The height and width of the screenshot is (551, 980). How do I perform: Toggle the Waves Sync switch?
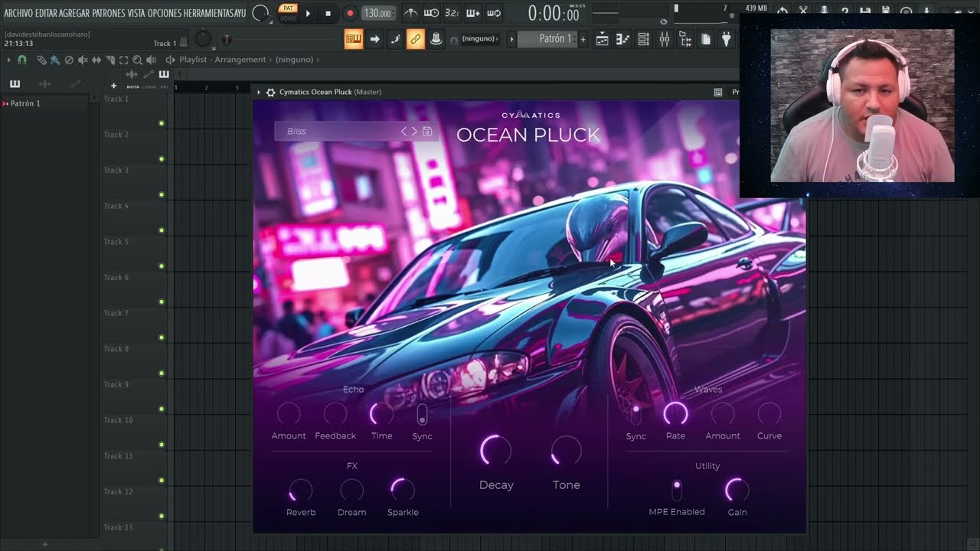point(635,415)
